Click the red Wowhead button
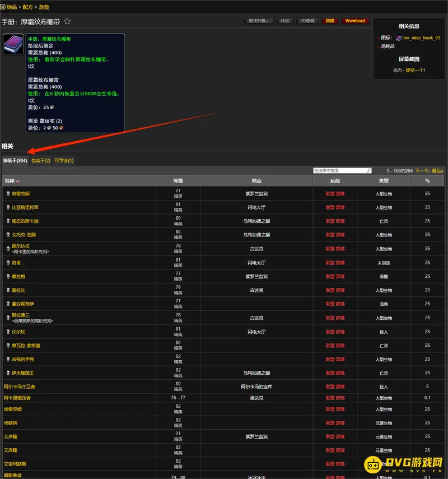Screen dimensions: 448x479 tap(355, 21)
